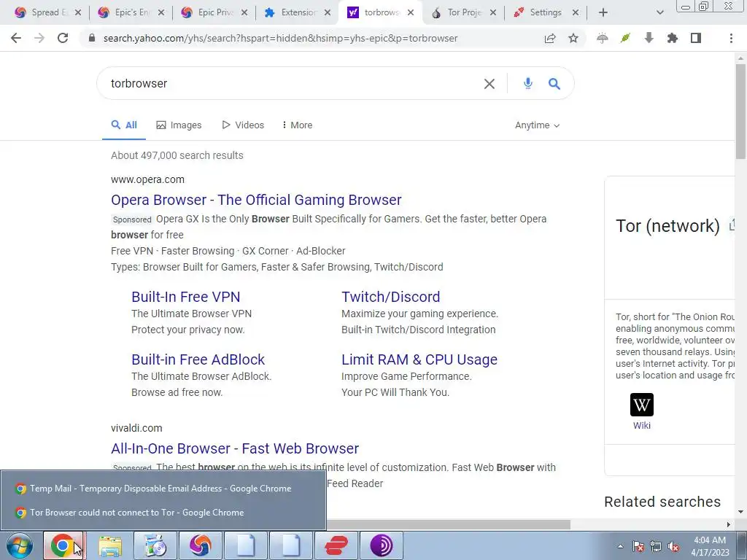The width and height of the screenshot is (747, 560).
Task: Bookmark this page with the star icon
Action: 573,38
